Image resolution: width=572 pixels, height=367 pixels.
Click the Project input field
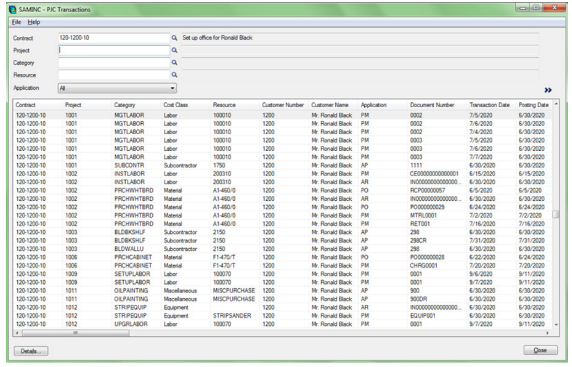click(114, 50)
